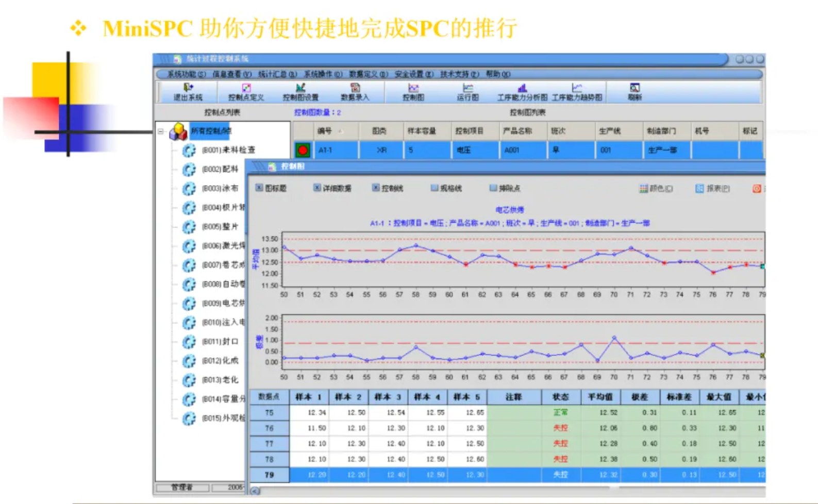Open the 信息查看(V) menu
Viewport: 818px width, 504px height.
[x=232, y=74]
